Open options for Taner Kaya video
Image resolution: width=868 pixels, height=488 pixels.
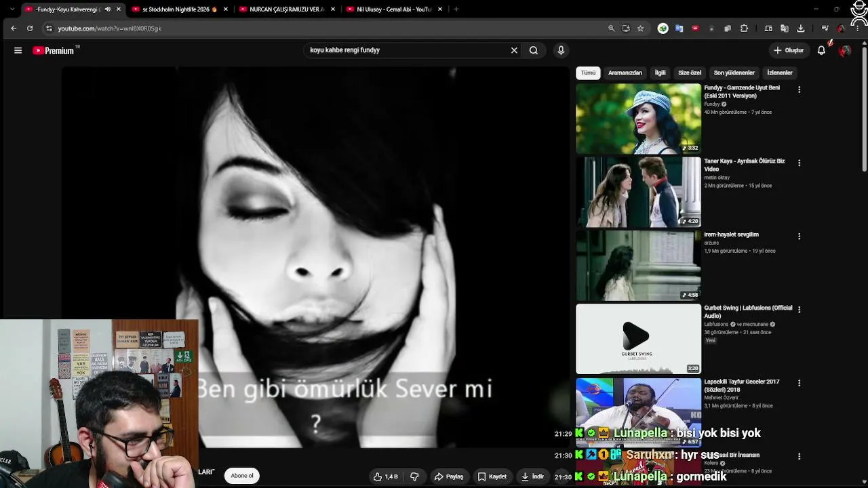800,163
